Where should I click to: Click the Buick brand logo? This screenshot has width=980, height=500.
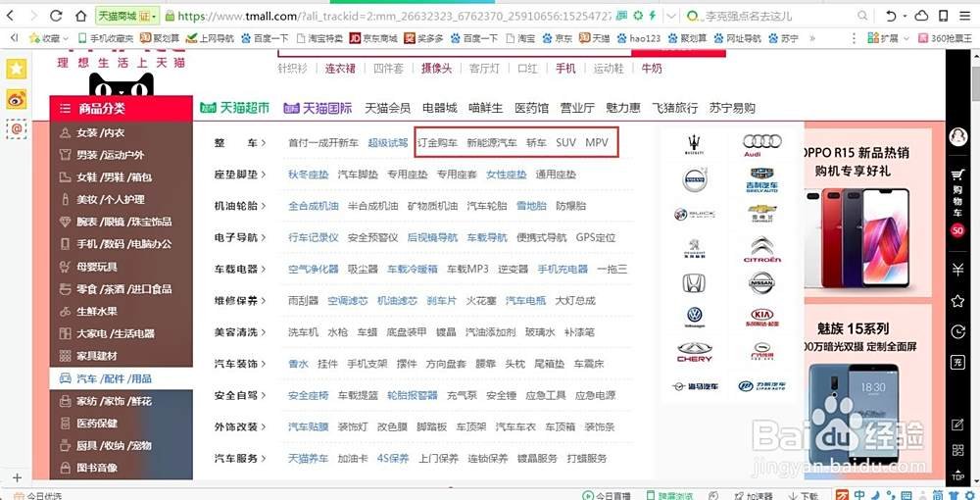[x=694, y=215]
